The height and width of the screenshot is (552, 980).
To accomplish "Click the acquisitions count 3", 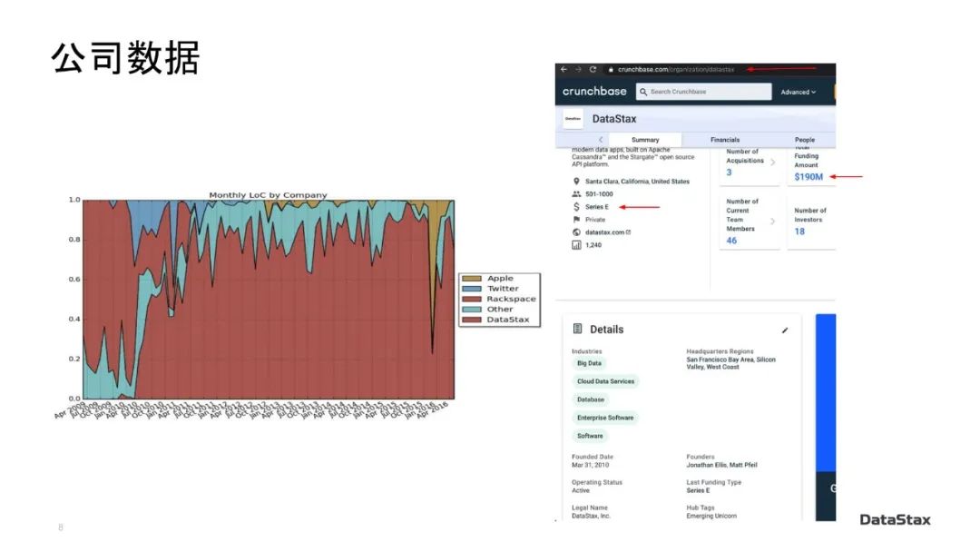I will coord(729,172).
